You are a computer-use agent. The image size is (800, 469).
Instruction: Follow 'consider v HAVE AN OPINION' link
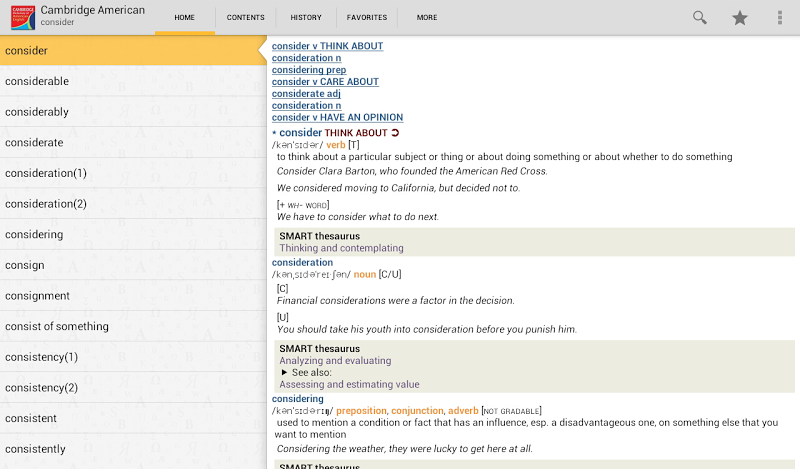[337, 117]
